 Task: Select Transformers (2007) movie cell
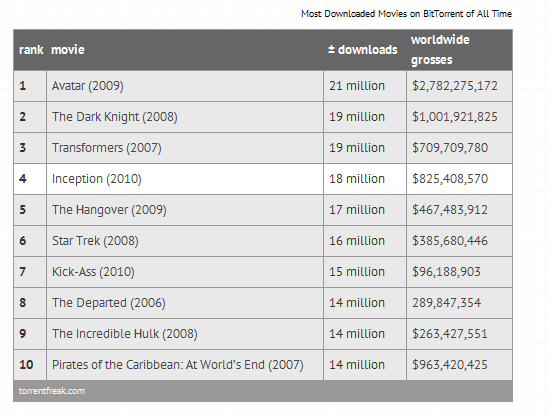point(185,148)
